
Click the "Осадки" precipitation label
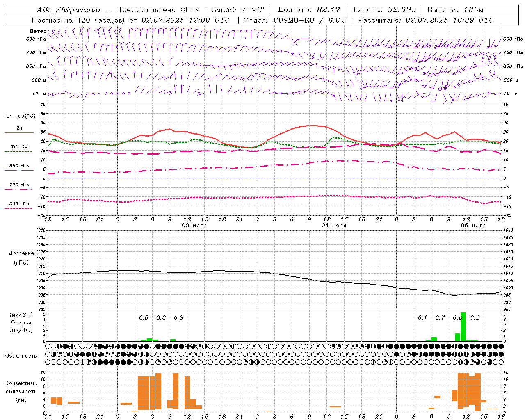pyautogui.click(x=21, y=322)
